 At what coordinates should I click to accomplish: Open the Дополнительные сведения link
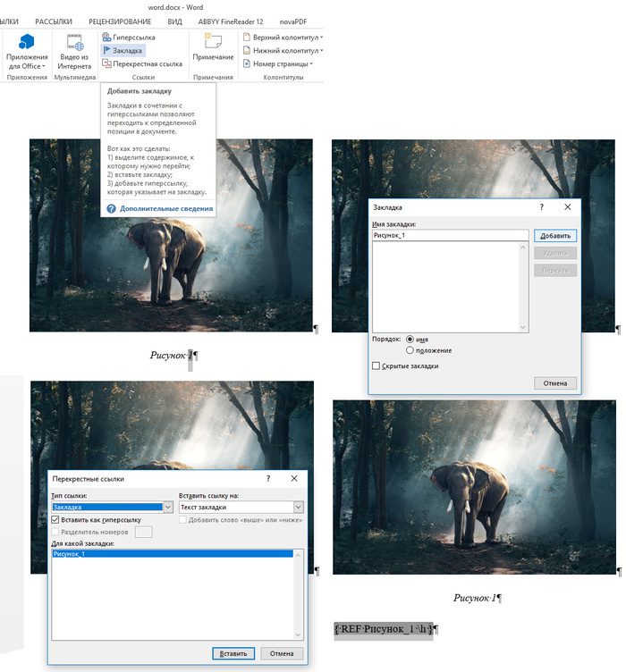click(166, 209)
